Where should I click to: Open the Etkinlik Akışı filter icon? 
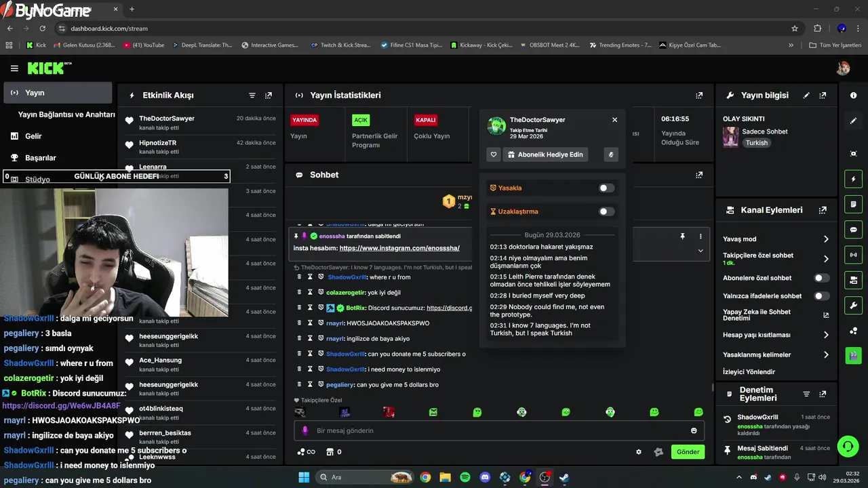coord(252,96)
